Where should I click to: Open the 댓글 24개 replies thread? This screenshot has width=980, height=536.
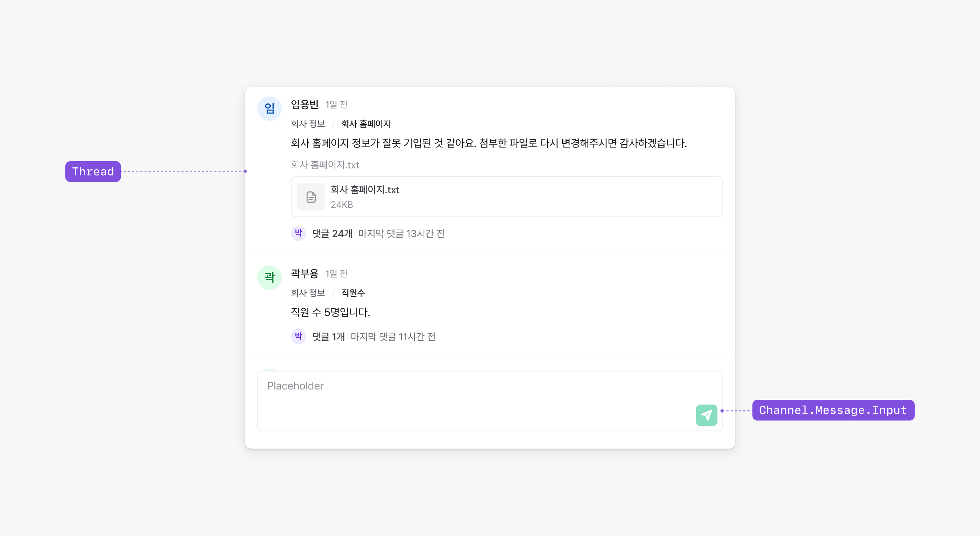pyautogui.click(x=332, y=234)
